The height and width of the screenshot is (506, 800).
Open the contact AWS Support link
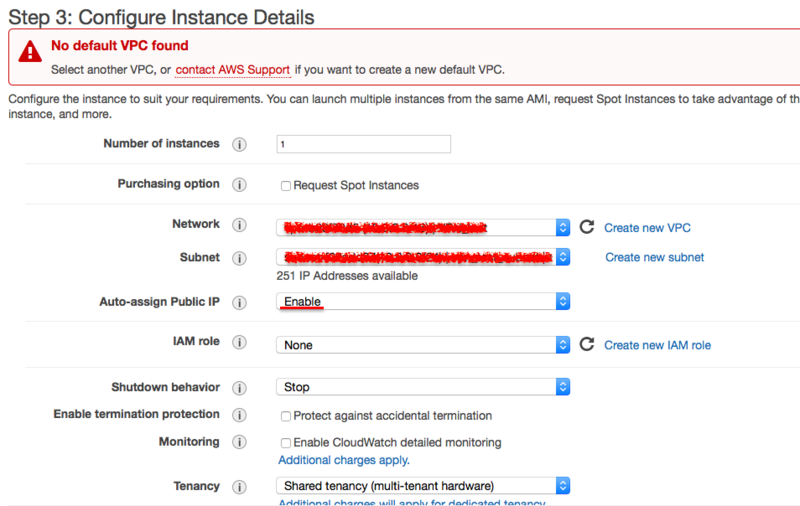233,70
